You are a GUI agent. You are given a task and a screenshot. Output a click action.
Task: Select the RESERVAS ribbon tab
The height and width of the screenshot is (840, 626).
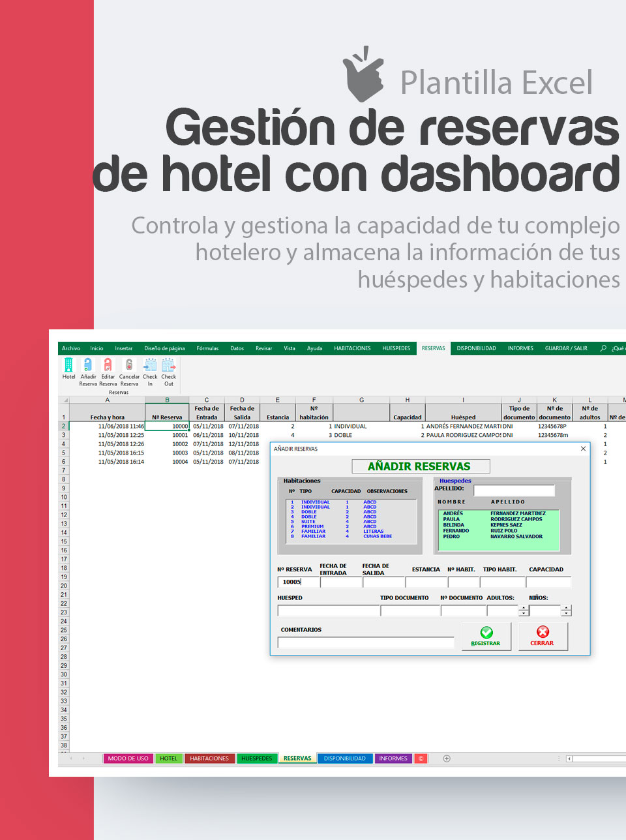coord(433,348)
